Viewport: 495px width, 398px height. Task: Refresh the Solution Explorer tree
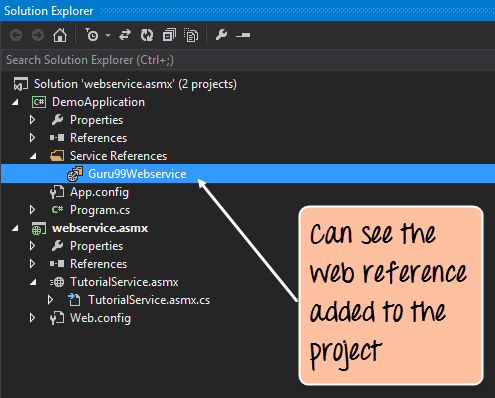click(147, 35)
